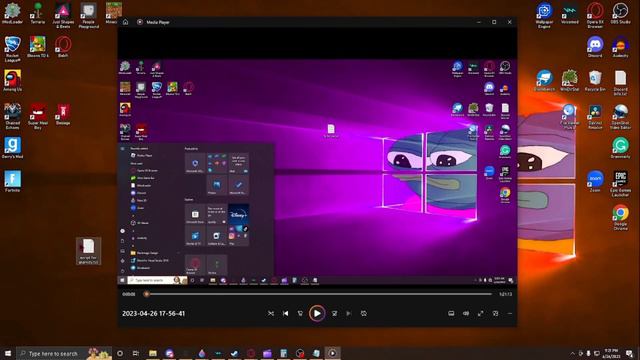
Task: Open Cortana from the taskbar
Action: click(x=120, y=353)
